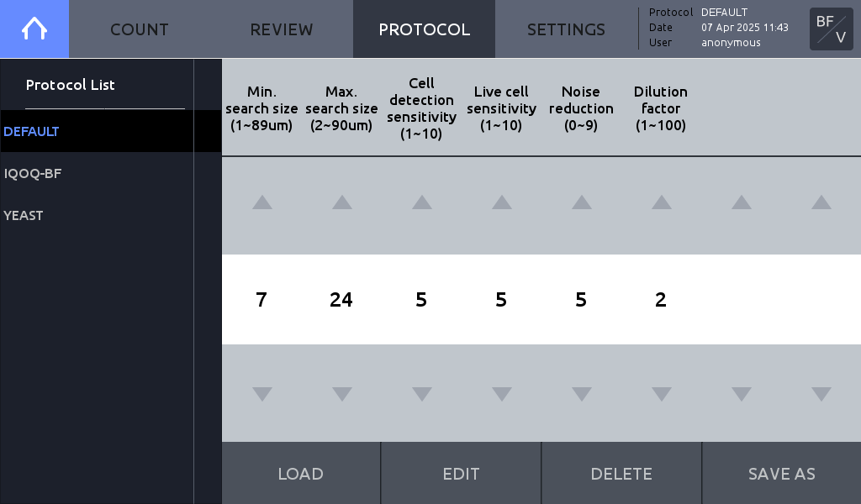This screenshot has width=861, height=504.
Task: Toggle the BF/V mode icon
Action: (x=832, y=29)
